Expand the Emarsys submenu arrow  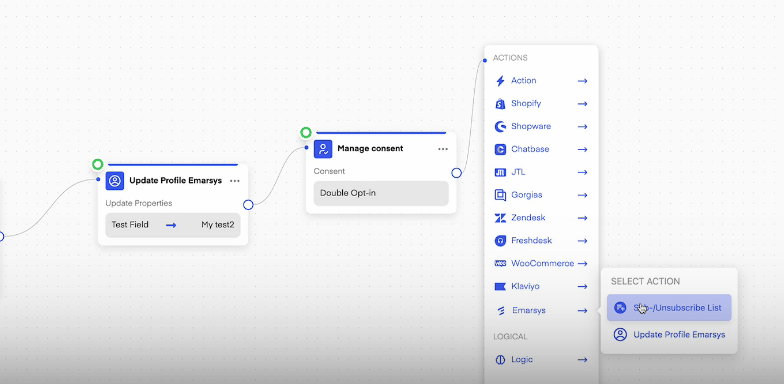pos(582,310)
